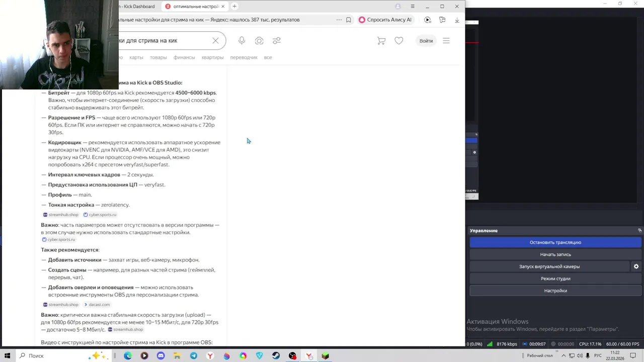Open Windows Start menu

click(x=8, y=356)
